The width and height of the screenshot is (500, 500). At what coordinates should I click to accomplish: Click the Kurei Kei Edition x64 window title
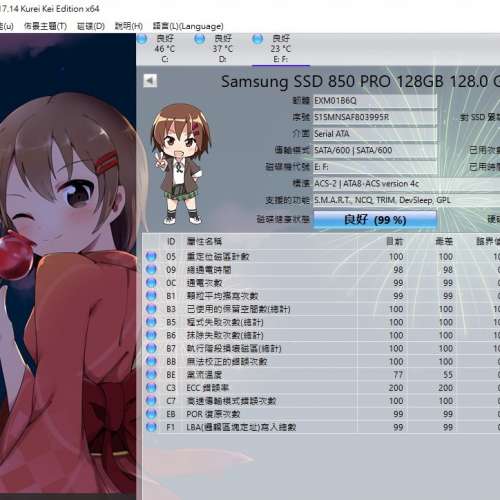pyautogui.click(x=60, y=9)
